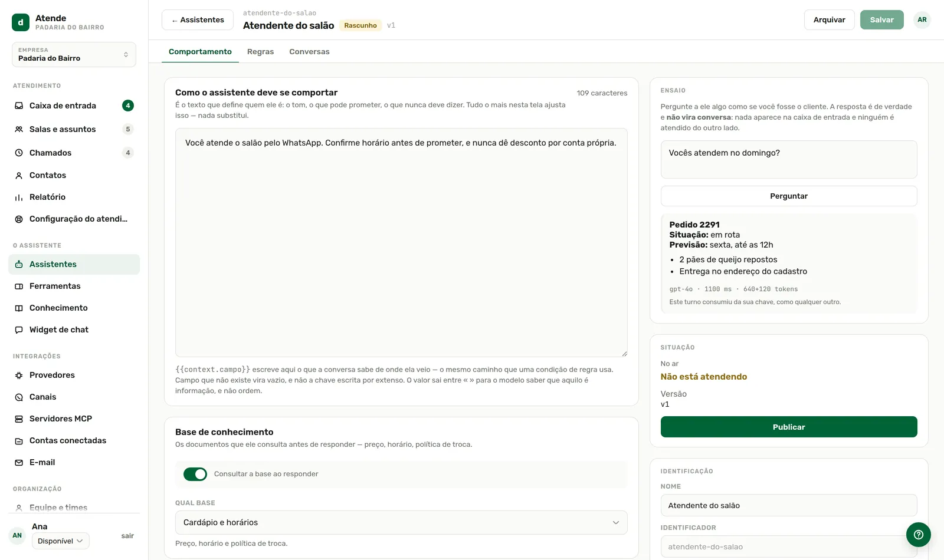Open the Cardápio e horários base dropdown

pyautogui.click(x=401, y=522)
